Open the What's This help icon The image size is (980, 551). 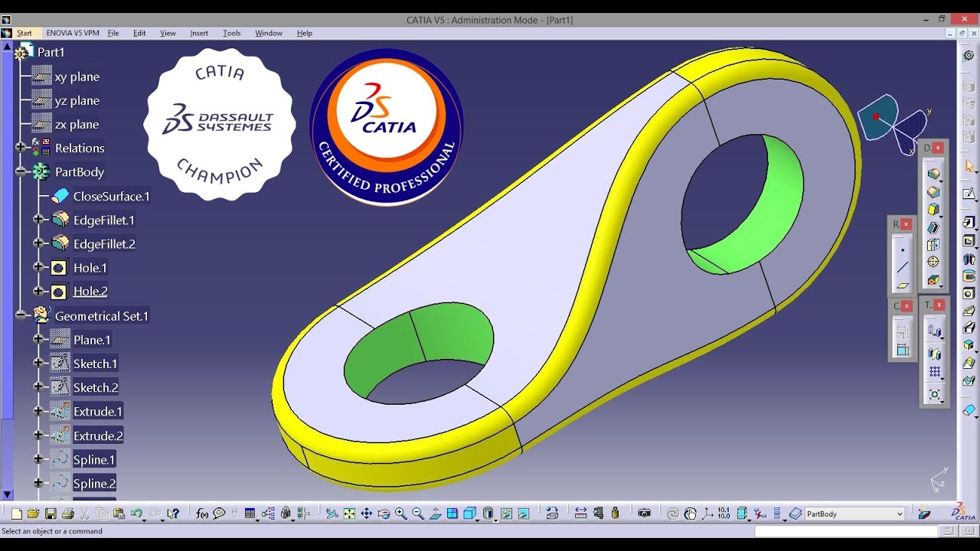173,514
